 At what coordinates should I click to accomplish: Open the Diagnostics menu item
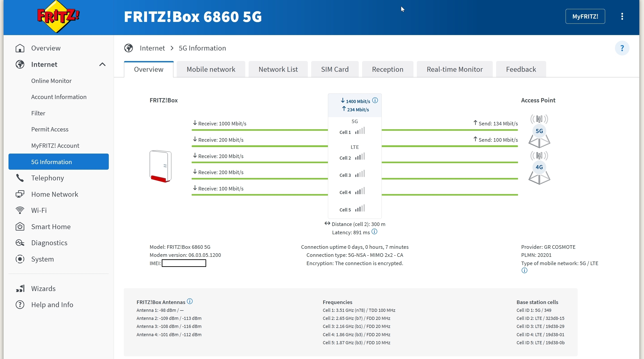[x=49, y=243]
